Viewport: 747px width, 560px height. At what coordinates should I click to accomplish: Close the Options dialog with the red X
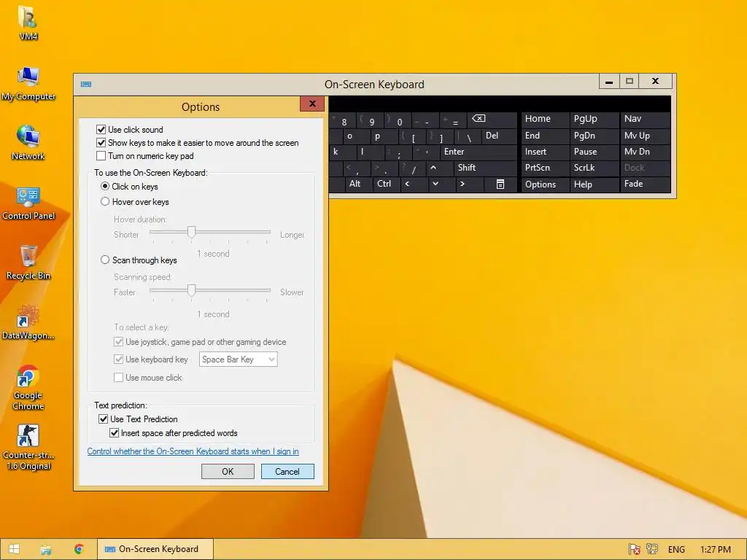312,104
